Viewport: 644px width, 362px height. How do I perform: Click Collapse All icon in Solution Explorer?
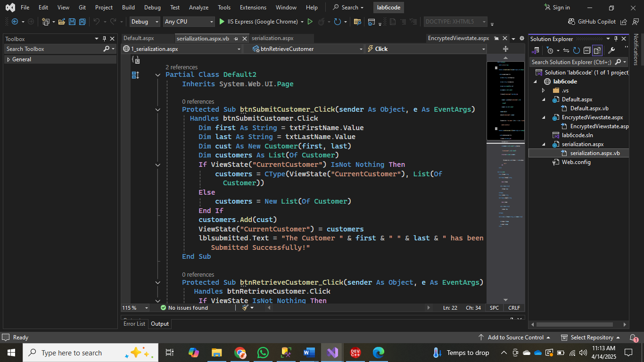pyautogui.click(x=587, y=50)
